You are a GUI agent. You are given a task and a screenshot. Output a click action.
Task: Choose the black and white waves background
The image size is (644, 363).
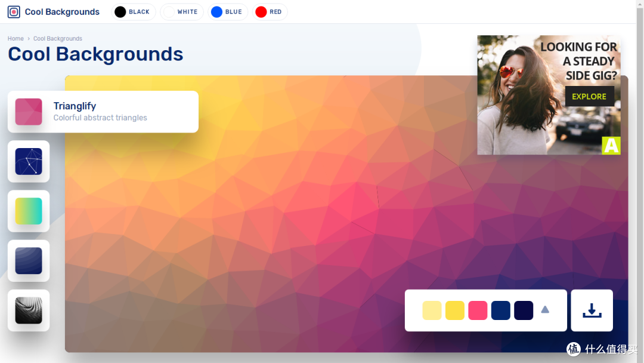pos(29,310)
